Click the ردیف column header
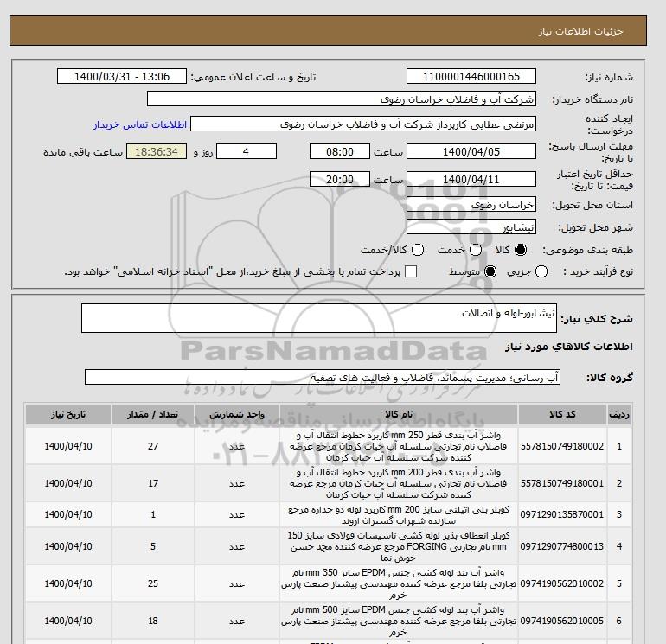The image size is (666, 644). pos(619,414)
